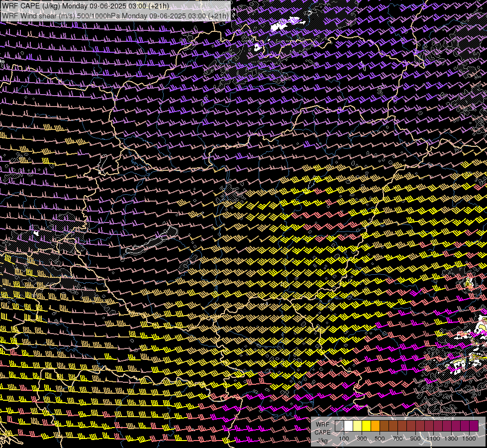The width and height of the screenshot is (487, 448).
Task: Click the '100' label on the legend
Action: coord(344,439)
